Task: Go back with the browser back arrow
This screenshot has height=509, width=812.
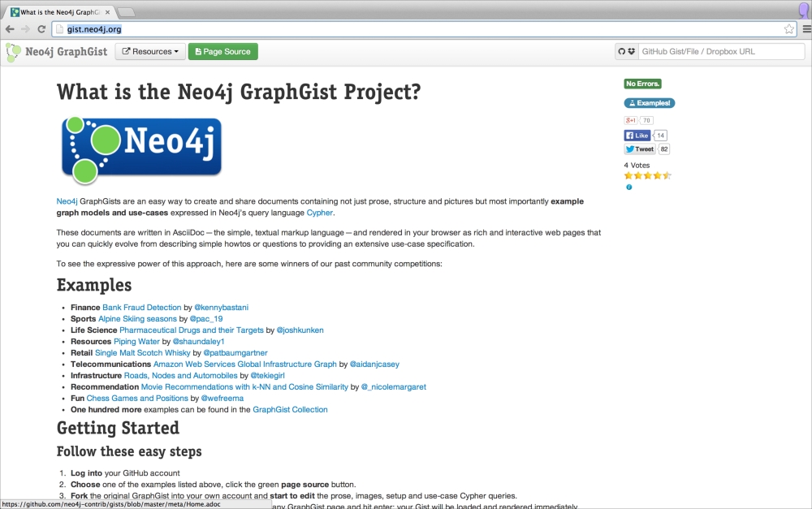Action: pyautogui.click(x=9, y=29)
